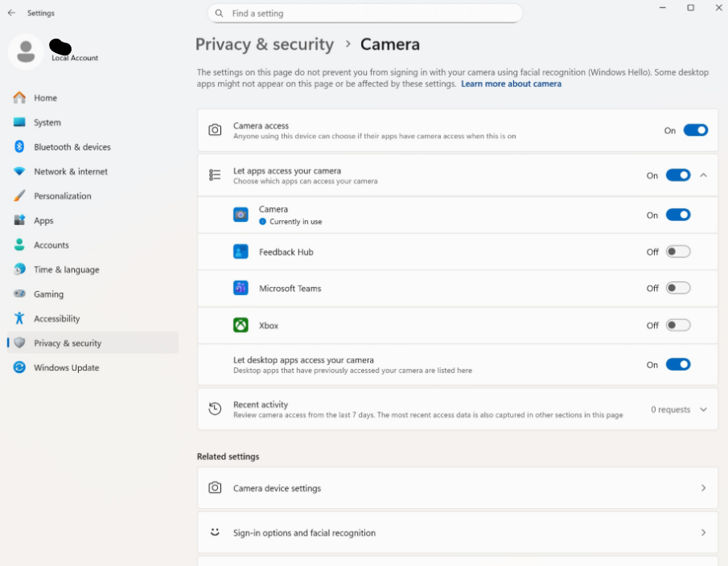The image size is (728, 566).
Task: Enable camera access for Microsoft Teams
Action: click(677, 288)
